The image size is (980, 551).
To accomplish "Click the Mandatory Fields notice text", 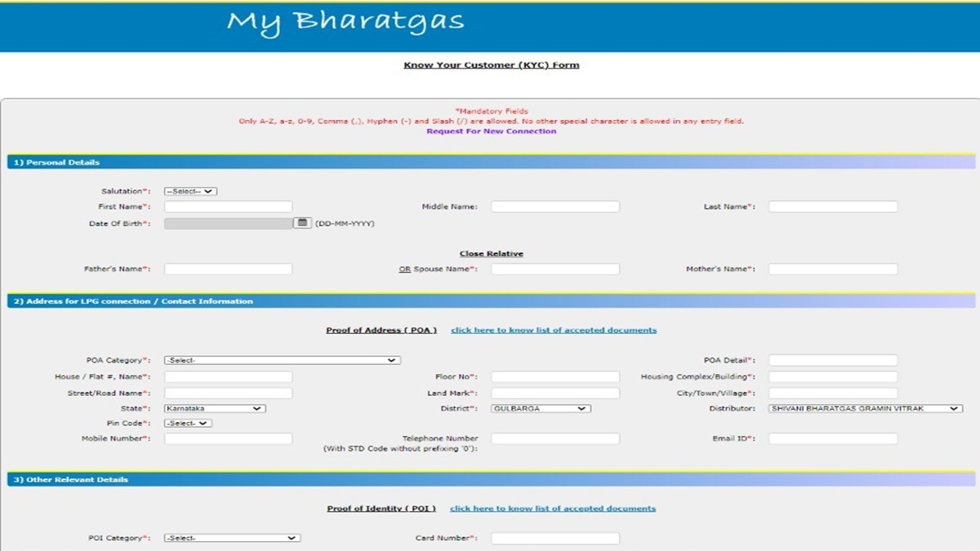I will point(492,111).
